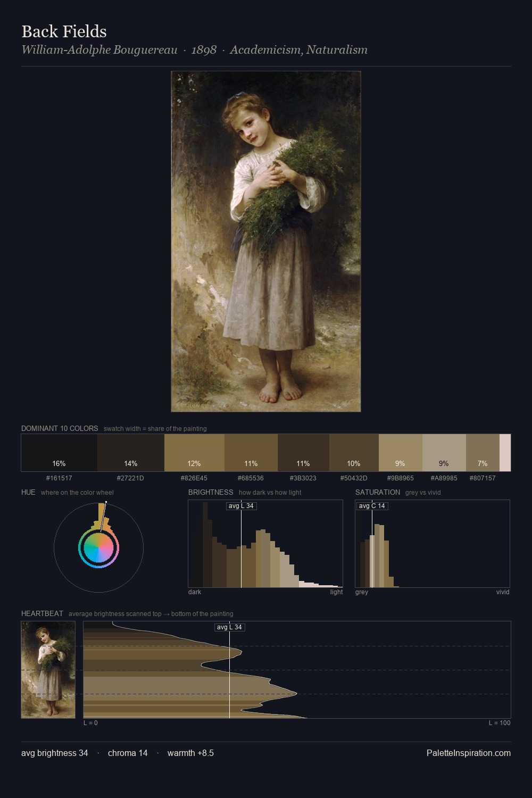Select the #3B3023 dark brown swatch
The height and width of the screenshot is (798, 532).
click(x=303, y=453)
